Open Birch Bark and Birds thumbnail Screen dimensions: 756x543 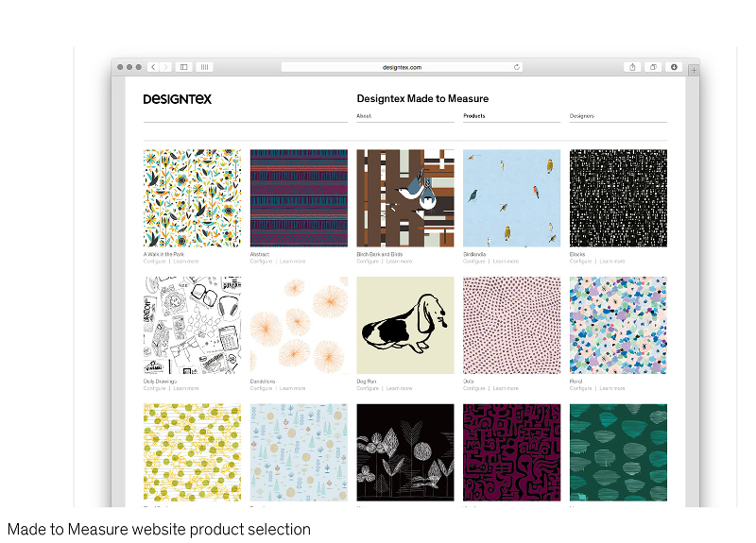[405, 198]
